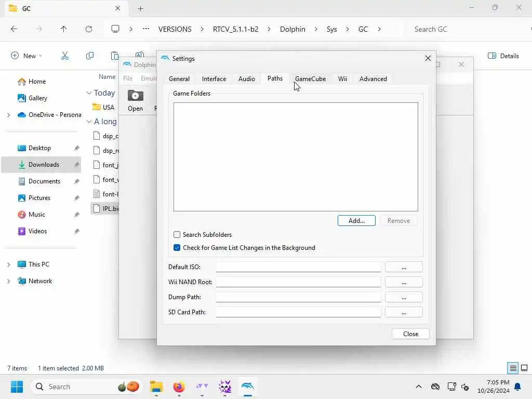532x399 pixels.
Task: Click the This PC monitor icon in address bar
Action: pyautogui.click(x=115, y=29)
